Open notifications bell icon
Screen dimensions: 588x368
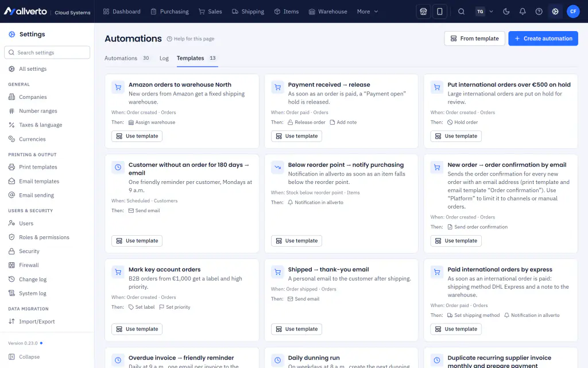(523, 11)
